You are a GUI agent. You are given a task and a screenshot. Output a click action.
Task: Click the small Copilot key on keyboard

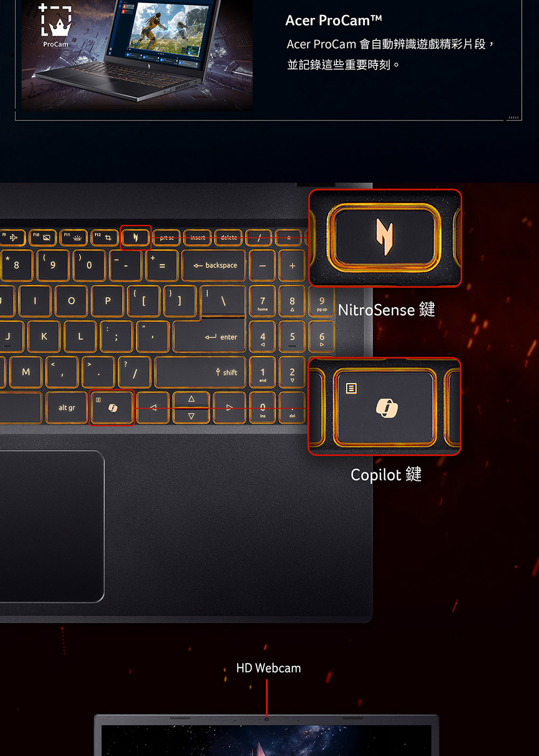pos(112,408)
